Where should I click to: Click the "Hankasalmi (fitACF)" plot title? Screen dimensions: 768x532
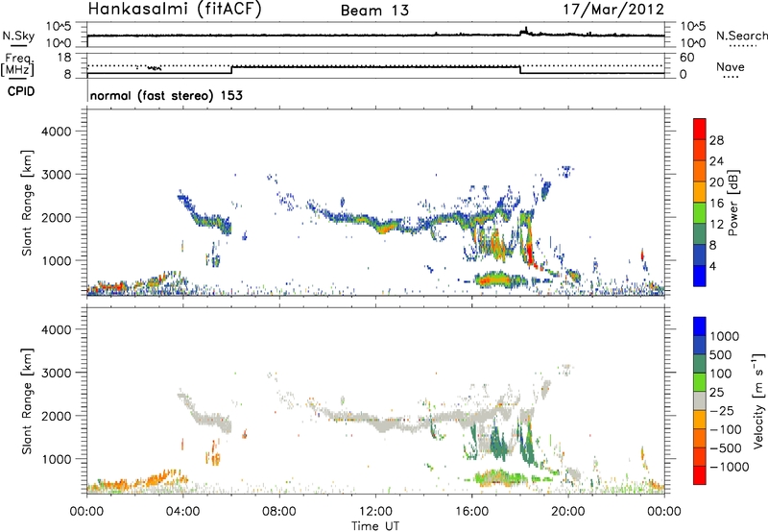[175, 10]
